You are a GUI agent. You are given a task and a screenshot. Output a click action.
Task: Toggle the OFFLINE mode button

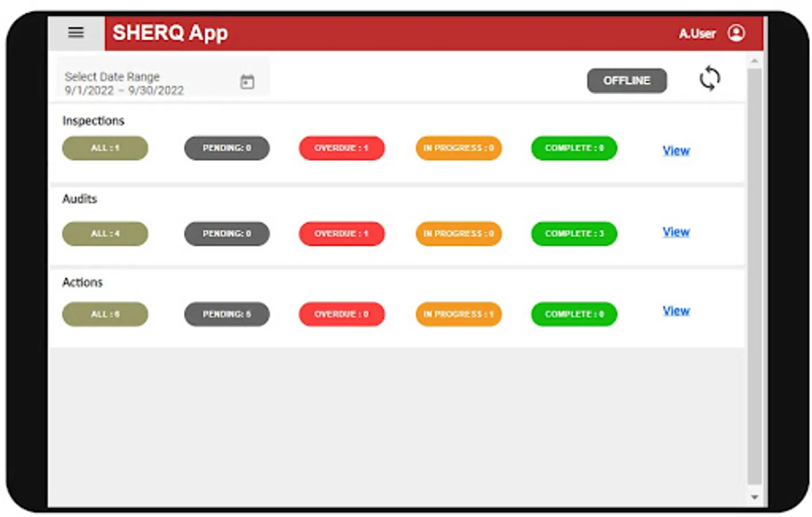tap(626, 80)
